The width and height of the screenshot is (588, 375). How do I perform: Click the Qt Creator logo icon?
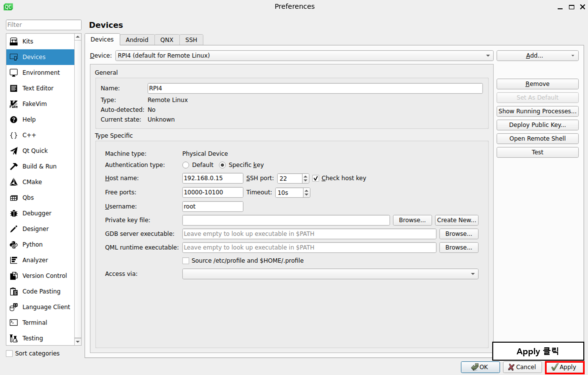8,7
